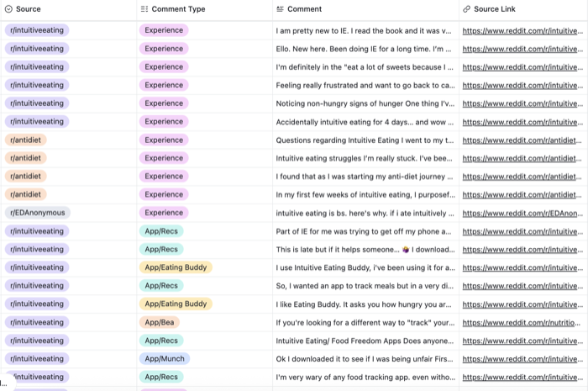Select the App/Bea comment type tag
The height and width of the screenshot is (391, 588).
tap(160, 322)
